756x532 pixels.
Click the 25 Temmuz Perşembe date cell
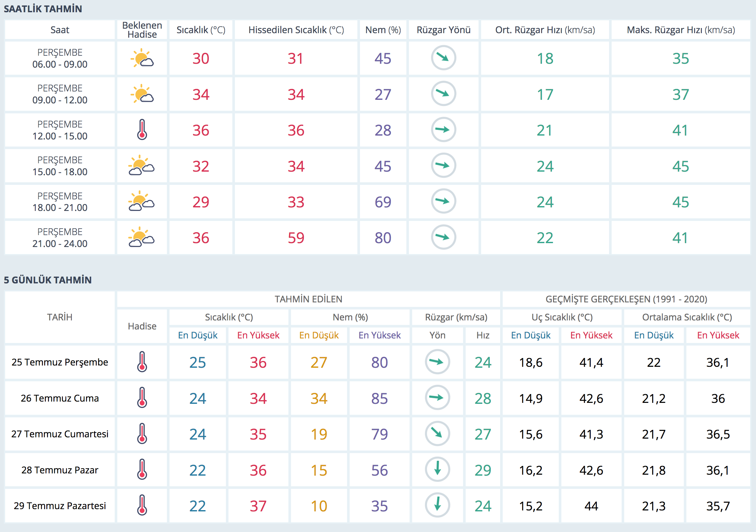(60, 362)
